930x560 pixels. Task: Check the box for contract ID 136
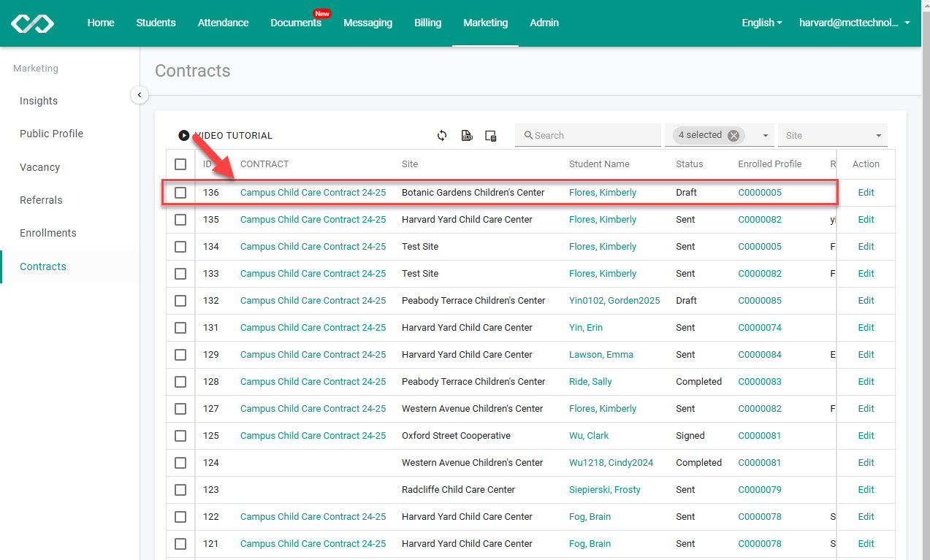click(180, 193)
